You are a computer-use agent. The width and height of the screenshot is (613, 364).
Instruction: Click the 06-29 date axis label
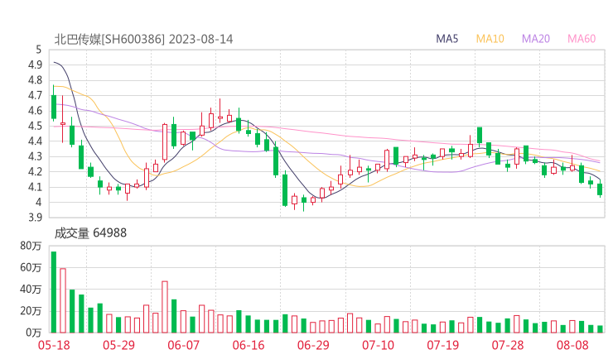click(x=313, y=345)
